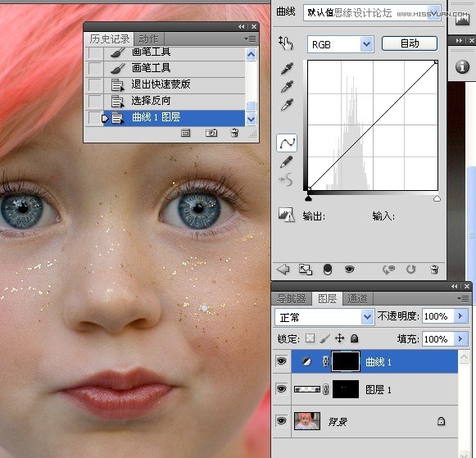476x458 pixels.
Task: Hide the 背景 layer
Action: [x=281, y=420]
